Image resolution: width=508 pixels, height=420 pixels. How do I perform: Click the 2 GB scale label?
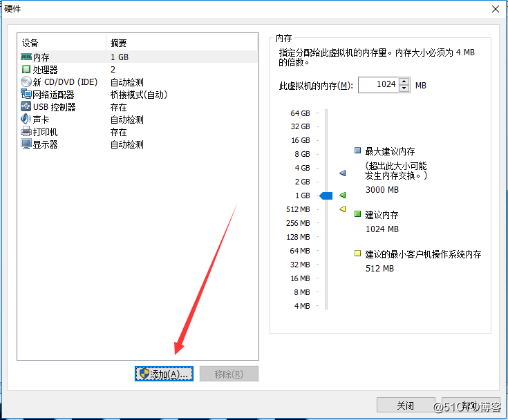(x=302, y=182)
